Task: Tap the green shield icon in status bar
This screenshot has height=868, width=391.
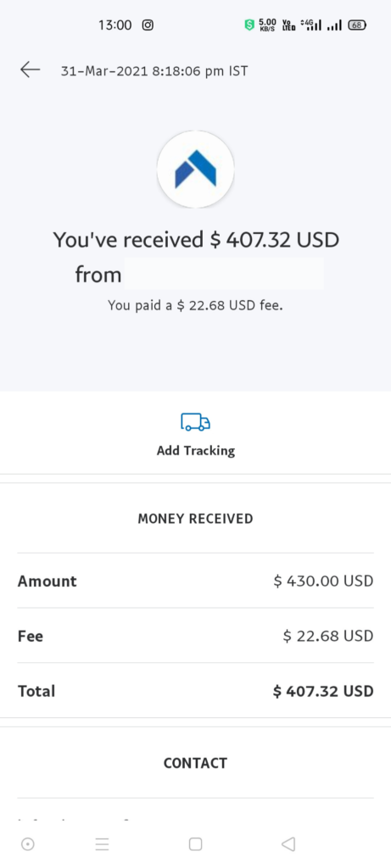Action: pyautogui.click(x=249, y=25)
